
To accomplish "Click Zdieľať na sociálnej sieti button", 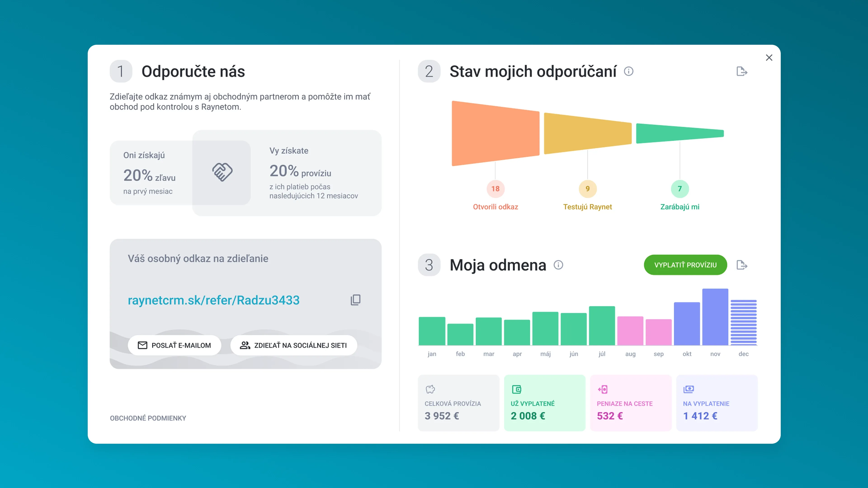I will [x=293, y=345].
